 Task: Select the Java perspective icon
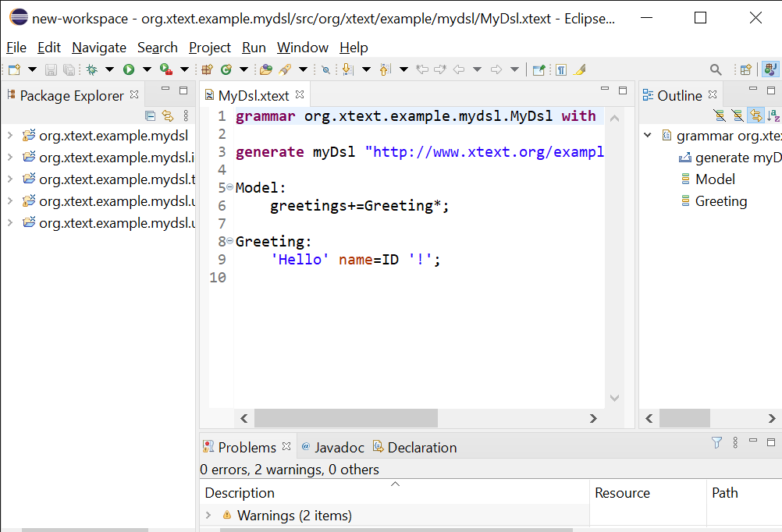770,69
